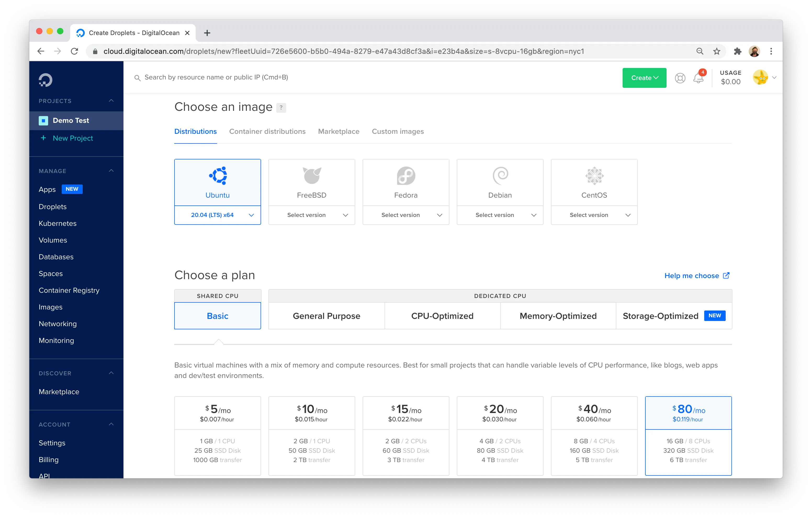
Task: Click the green Create button
Action: 645,77
